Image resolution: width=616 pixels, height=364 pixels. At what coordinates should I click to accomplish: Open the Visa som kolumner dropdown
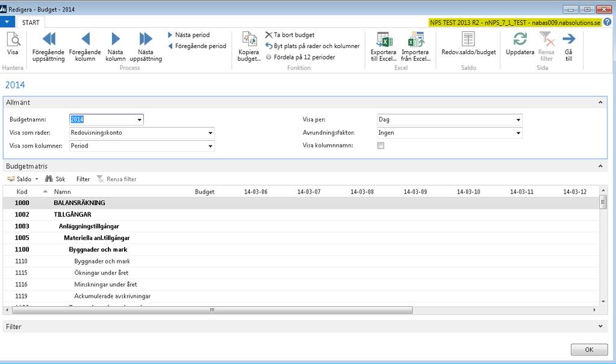point(210,146)
